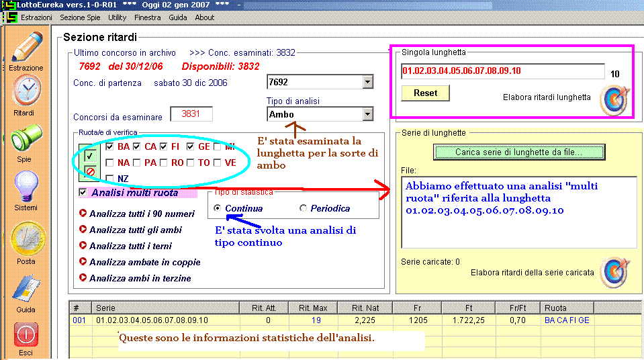644x360 pixels.
Task: Open the Spie flashlight icon
Action: pyautogui.click(x=26, y=138)
